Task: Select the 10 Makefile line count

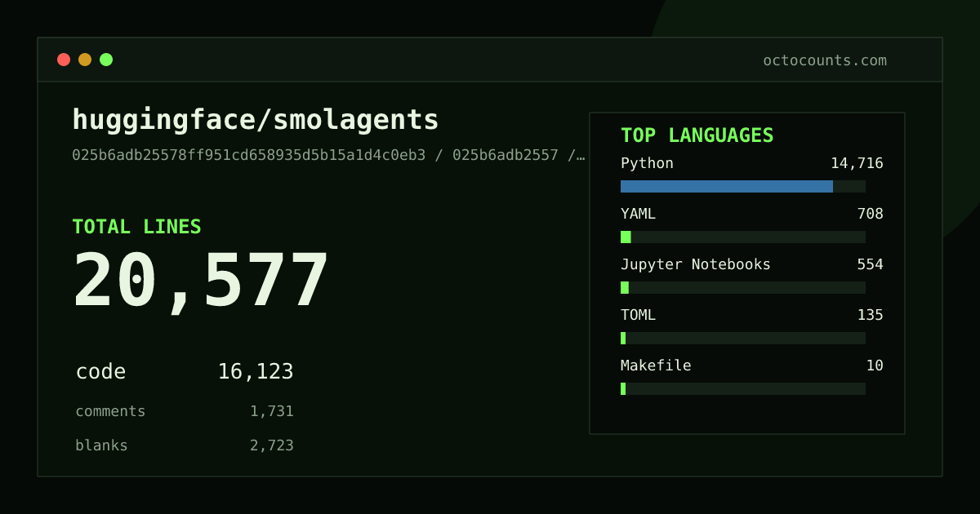Action: [875, 366]
